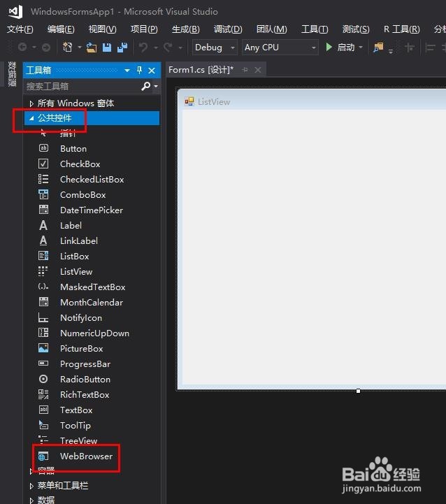
Task: Open the 项目(P) menu
Action: point(144,29)
